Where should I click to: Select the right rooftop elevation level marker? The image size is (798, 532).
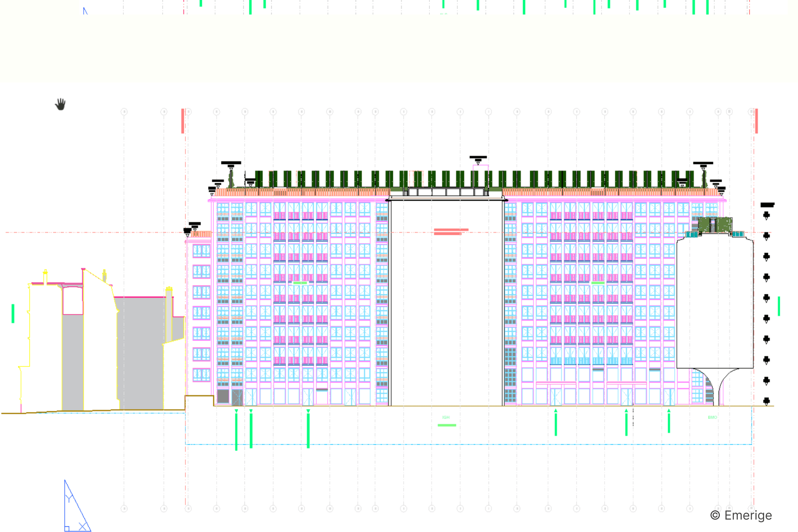click(x=703, y=163)
